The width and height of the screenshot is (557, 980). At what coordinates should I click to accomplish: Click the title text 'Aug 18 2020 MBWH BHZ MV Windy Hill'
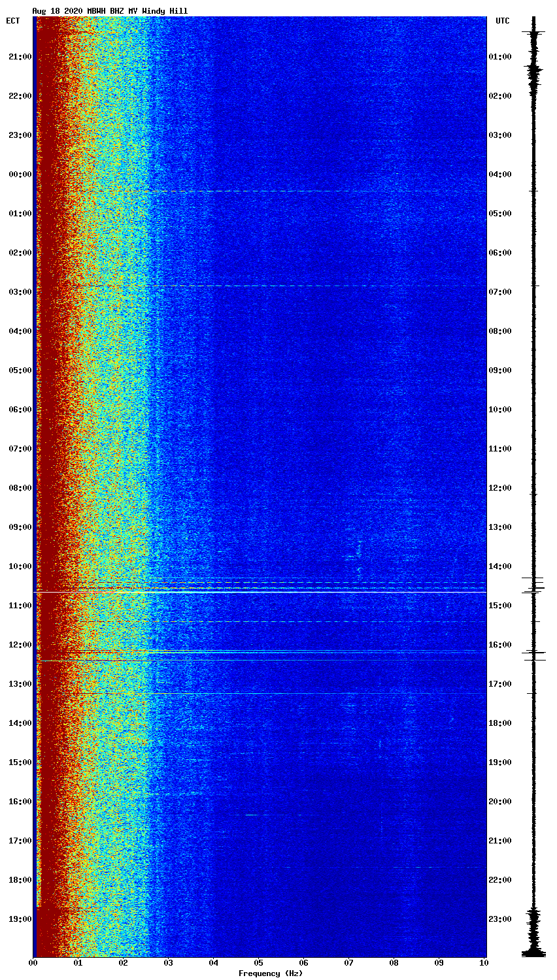point(110,11)
